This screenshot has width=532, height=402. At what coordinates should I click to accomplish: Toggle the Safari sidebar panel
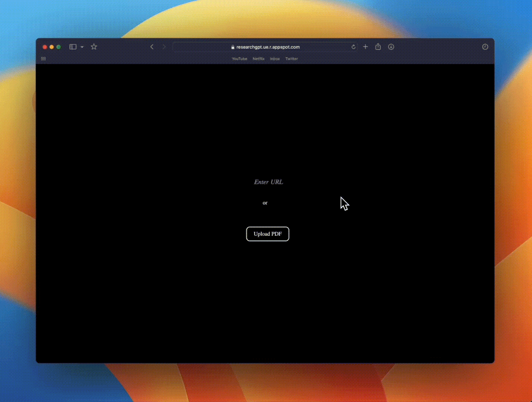73,47
